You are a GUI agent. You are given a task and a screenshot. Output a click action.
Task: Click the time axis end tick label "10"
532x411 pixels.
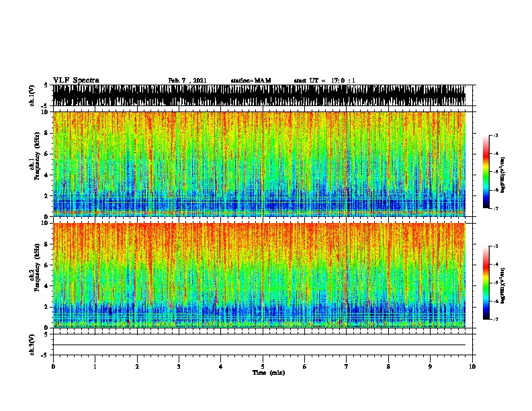click(472, 366)
